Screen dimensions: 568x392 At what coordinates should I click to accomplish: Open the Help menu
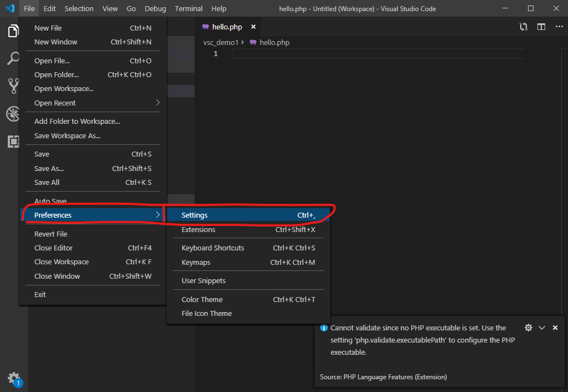[219, 8]
